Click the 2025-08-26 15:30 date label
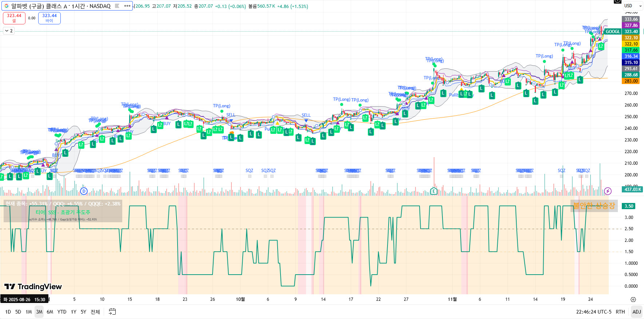The width and height of the screenshot is (644, 319). pos(24,300)
